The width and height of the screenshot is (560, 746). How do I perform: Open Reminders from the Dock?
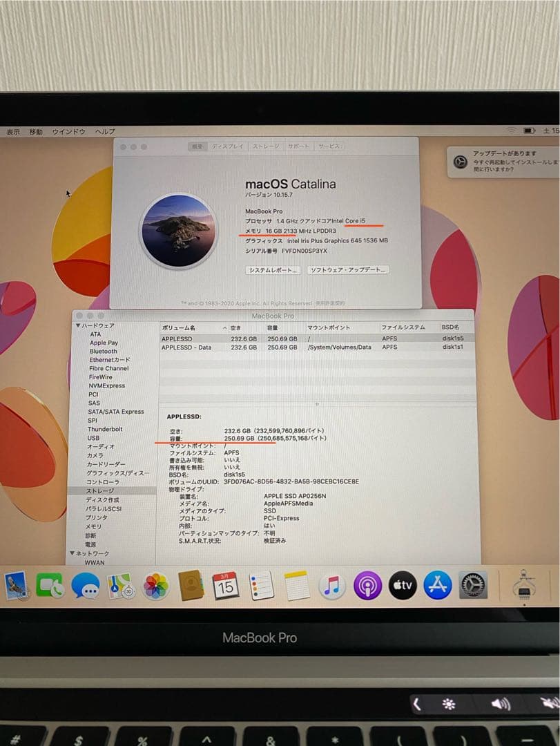point(261,586)
